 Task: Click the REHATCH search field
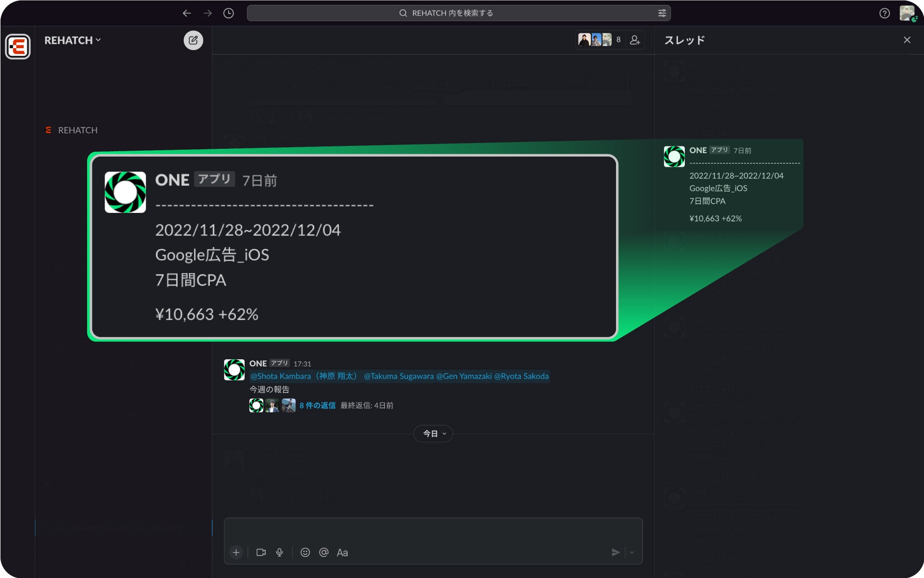(x=459, y=13)
